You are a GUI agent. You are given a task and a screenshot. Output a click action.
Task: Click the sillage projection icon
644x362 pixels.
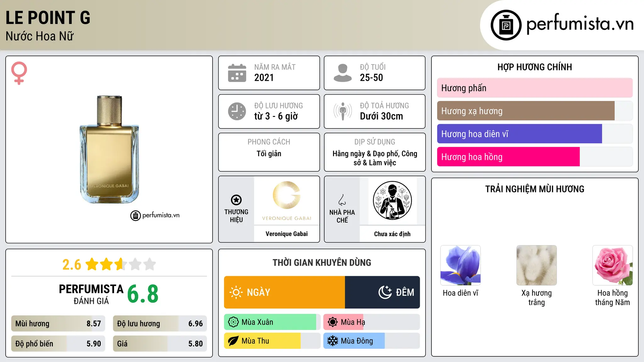343,111
